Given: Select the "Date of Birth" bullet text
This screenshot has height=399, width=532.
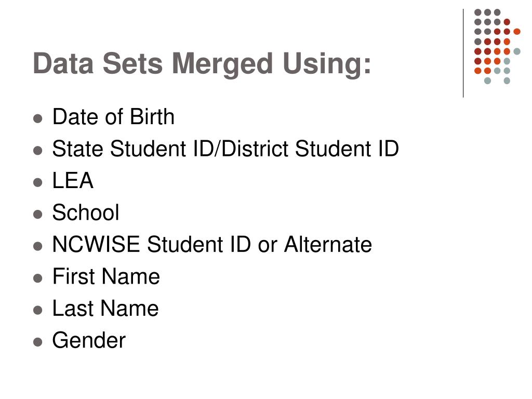Looking at the screenshot, I should (x=113, y=117).
